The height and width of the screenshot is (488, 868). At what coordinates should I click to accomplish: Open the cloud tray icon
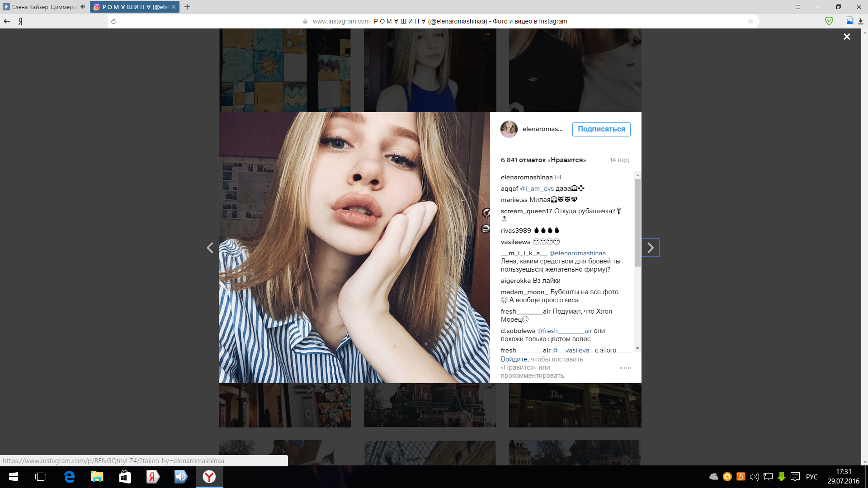(714, 477)
